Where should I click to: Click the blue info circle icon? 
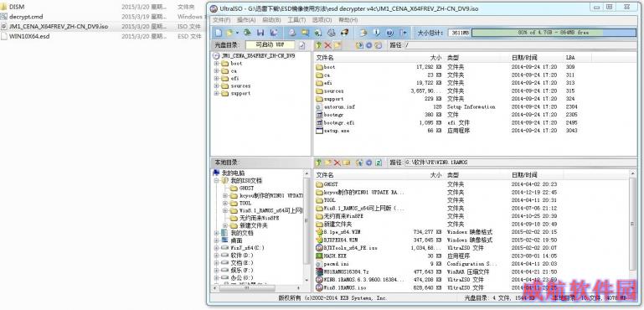[x=377, y=33]
